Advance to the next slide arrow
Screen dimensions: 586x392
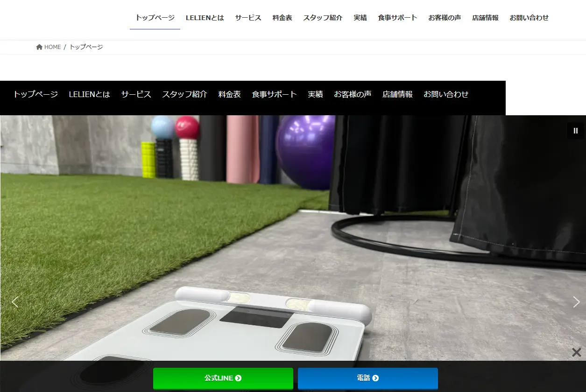576,302
